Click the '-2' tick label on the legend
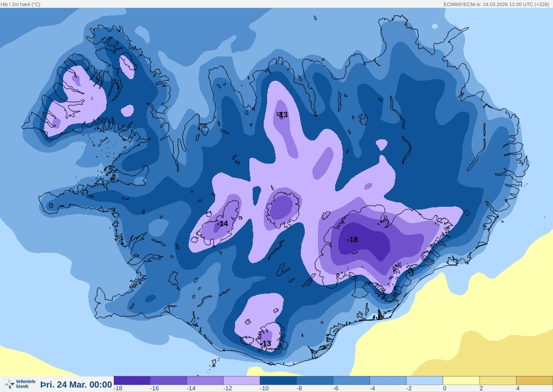The height and width of the screenshot is (392, 553). tap(409, 389)
